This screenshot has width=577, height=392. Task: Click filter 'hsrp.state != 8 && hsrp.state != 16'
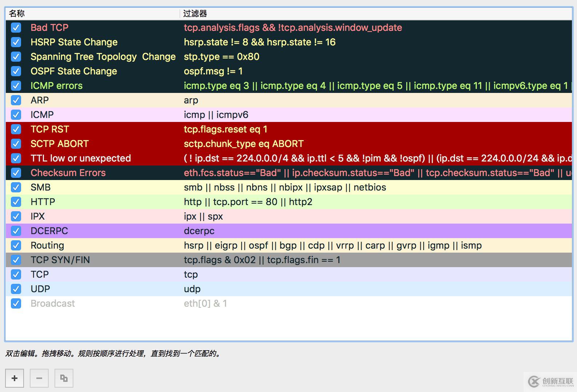coord(260,42)
